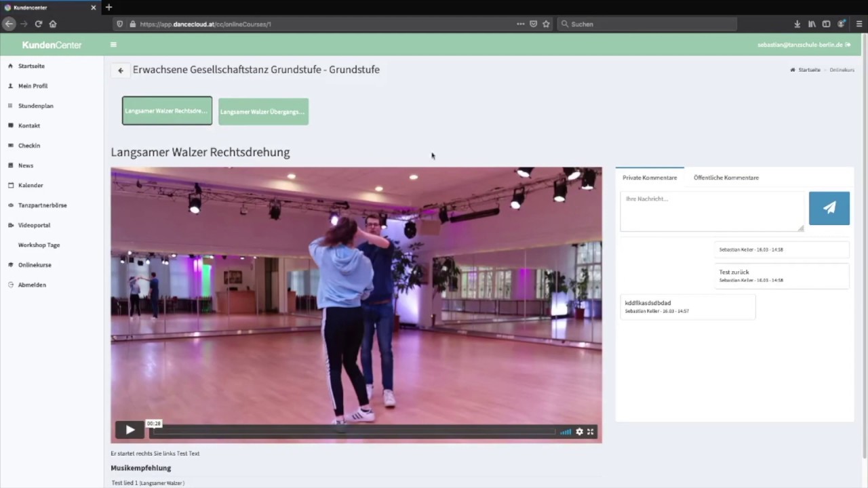This screenshot has height=488, width=868.
Task: Open the browser downloads icon
Action: coord(797,24)
